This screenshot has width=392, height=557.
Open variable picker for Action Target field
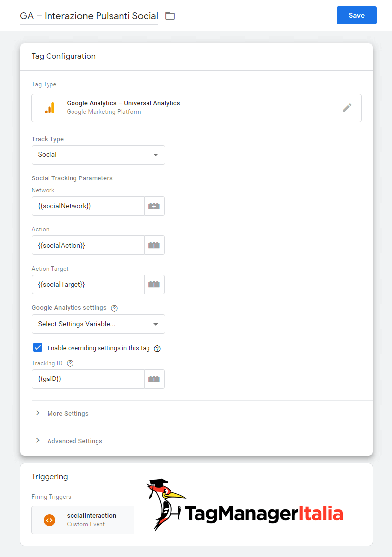tap(154, 284)
